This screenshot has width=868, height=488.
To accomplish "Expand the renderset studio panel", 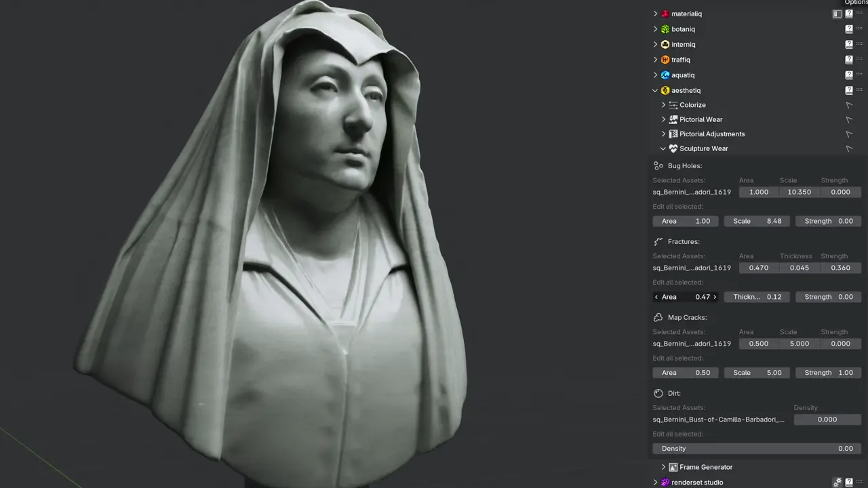I will (655, 483).
